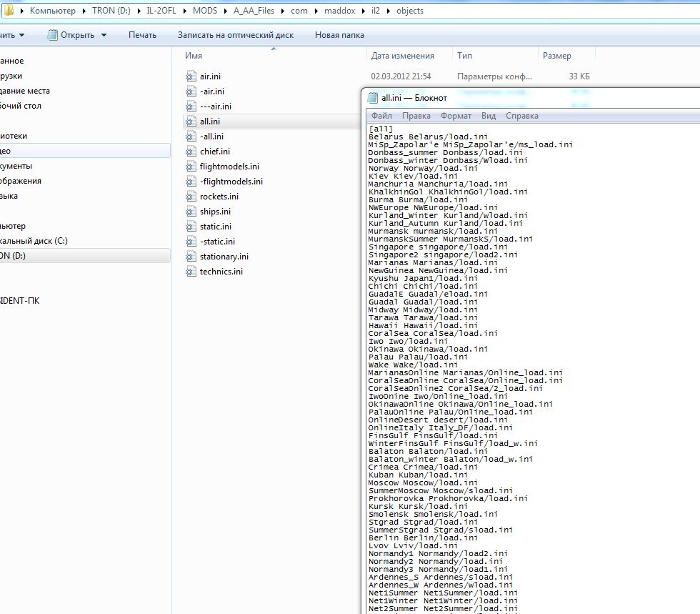Click the Открыть toolbar button
Screen dimensions: 700x614
(x=77, y=35)
